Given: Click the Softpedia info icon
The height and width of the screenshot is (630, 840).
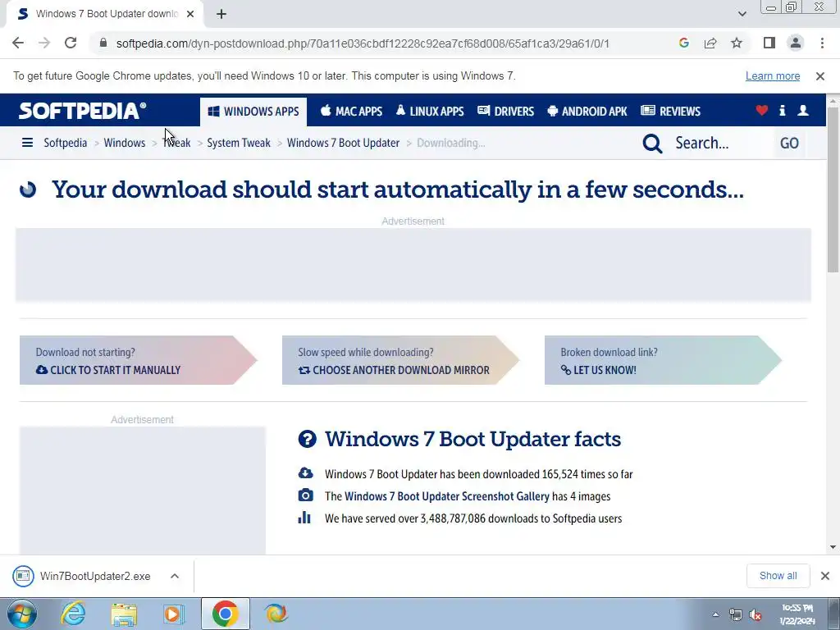Looking at the screenshot, I should (x=782, y=111).
